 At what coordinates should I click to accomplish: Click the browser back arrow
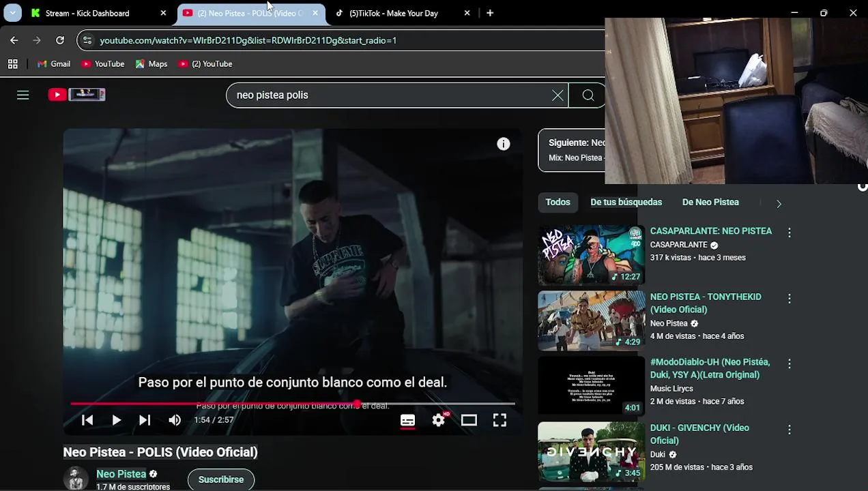(x=14, y=40)
